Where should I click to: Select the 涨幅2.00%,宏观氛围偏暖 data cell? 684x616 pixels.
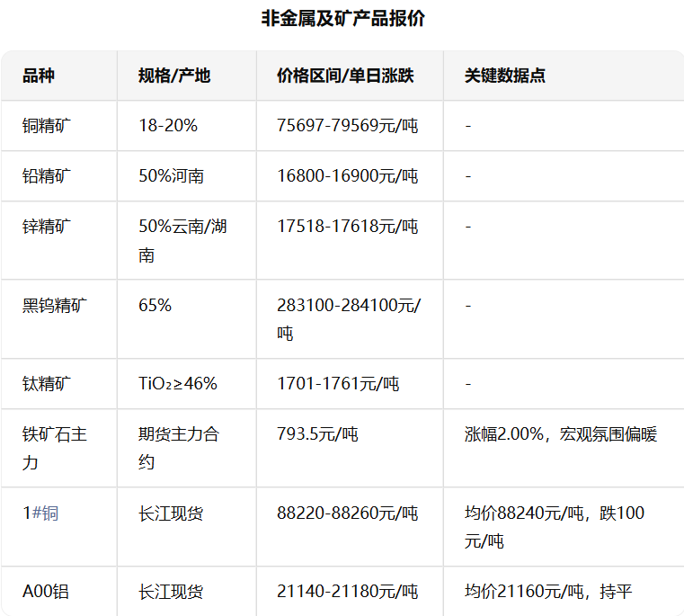561,434
